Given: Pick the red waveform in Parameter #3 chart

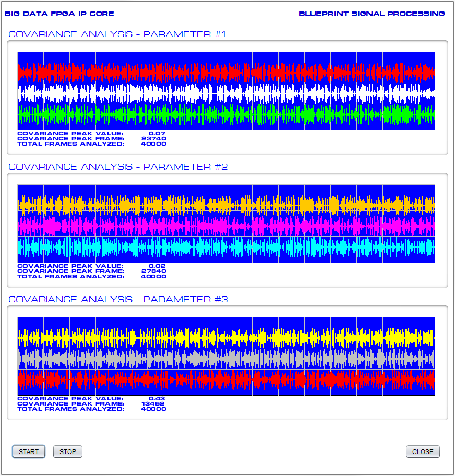Looking at the screenshot, I should pos(226,379).
